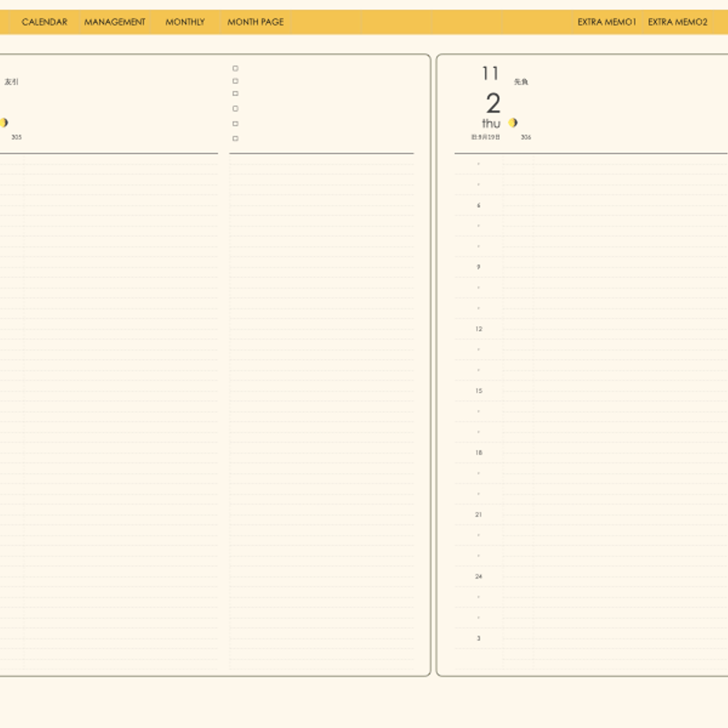Click the 先負 rokuyo label
Viewport: 728px width, 728px height.
pyautogui.click(x=521, y=82)
